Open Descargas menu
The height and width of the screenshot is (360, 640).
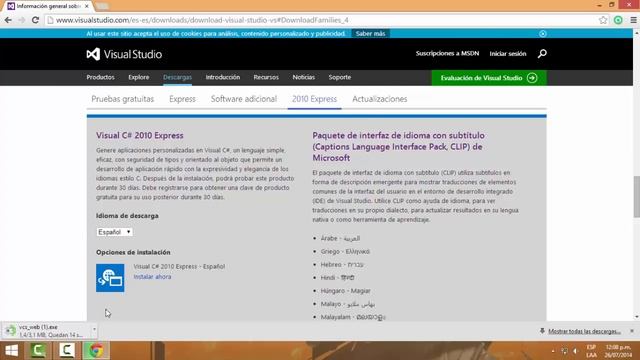click(178, 77)
